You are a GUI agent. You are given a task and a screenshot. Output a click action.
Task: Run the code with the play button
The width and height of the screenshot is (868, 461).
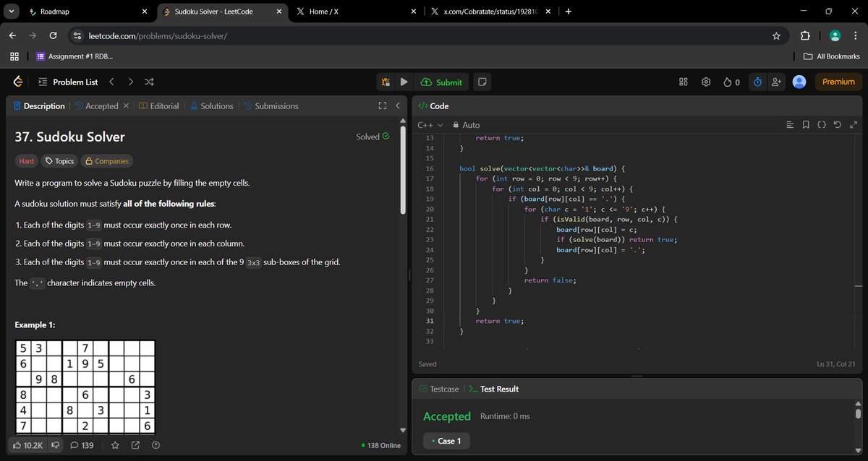pos(404,82)
